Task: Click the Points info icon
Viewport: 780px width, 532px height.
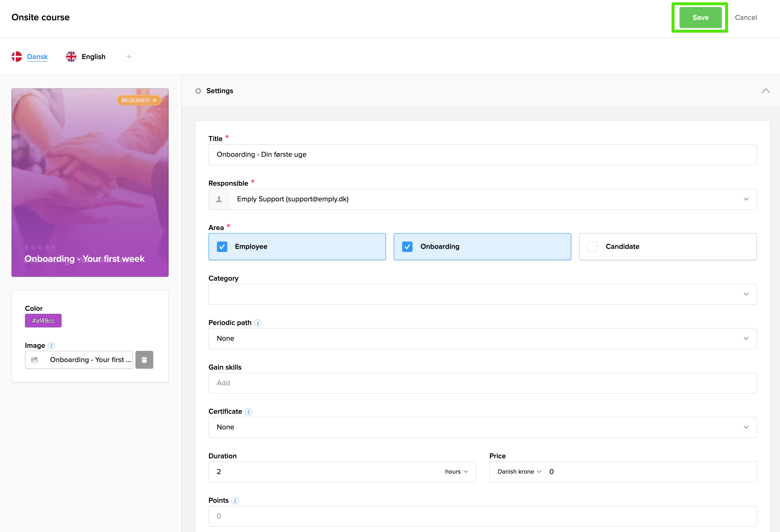Action: click(x=235, y=500)
